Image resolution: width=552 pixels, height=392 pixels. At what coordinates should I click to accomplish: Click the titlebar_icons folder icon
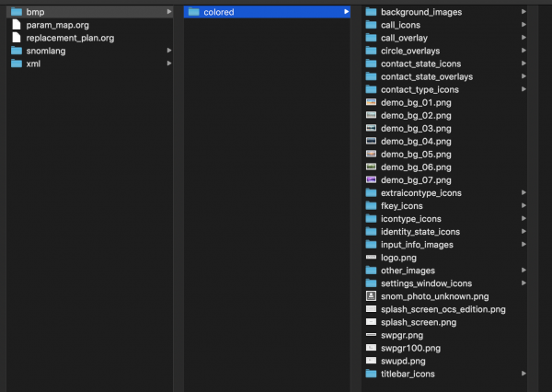(x=372, y=374)
